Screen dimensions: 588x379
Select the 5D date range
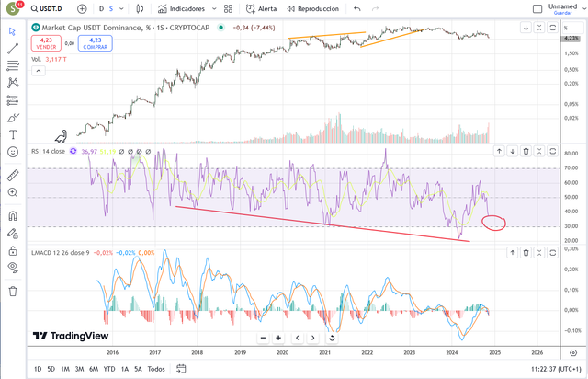click(x=51, y=369)
